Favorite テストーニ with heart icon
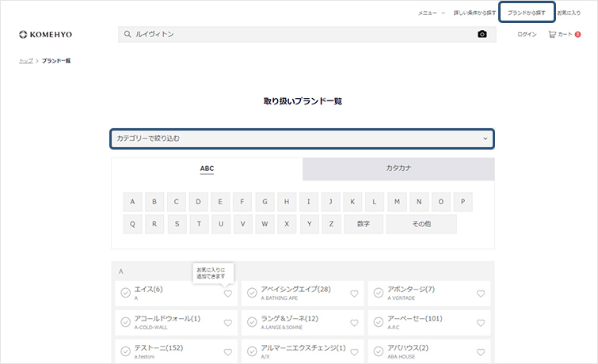The width and height of the screenshot is (598, 364). pyautogui.click(x=227, y=352)
